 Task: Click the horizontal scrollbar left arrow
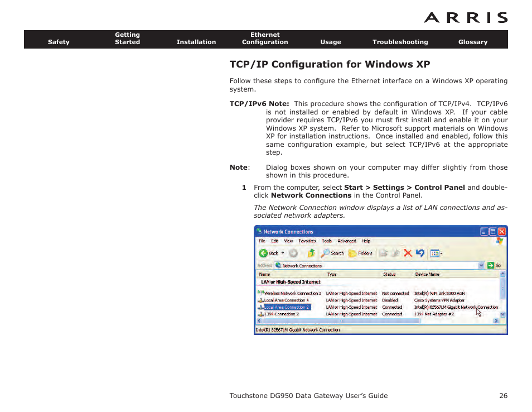point(259,320)
